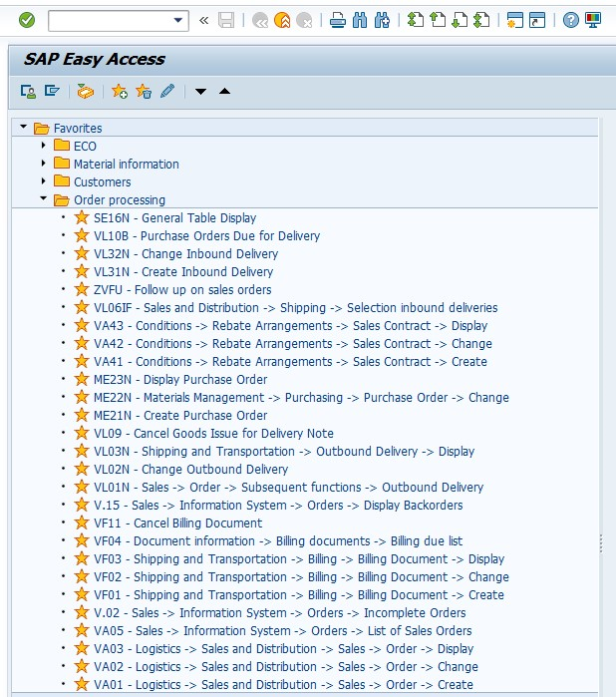Select VL09 - Cancel Goods Issue entry
The height and width of the screenshot is (697, 616).
213,434
